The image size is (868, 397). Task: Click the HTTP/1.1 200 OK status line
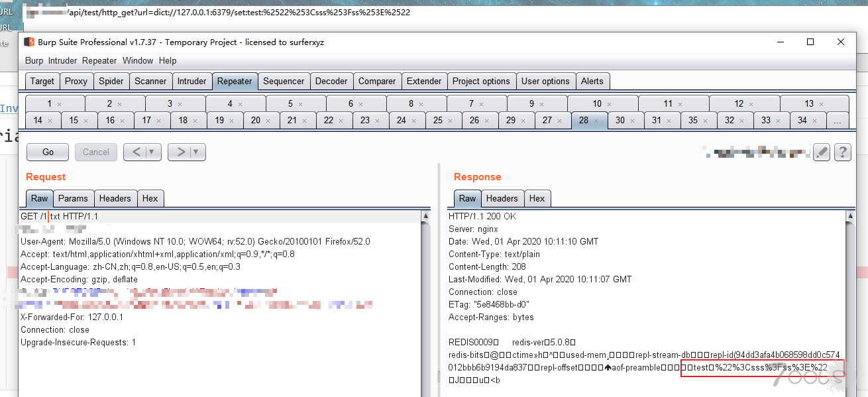(482, 217)
